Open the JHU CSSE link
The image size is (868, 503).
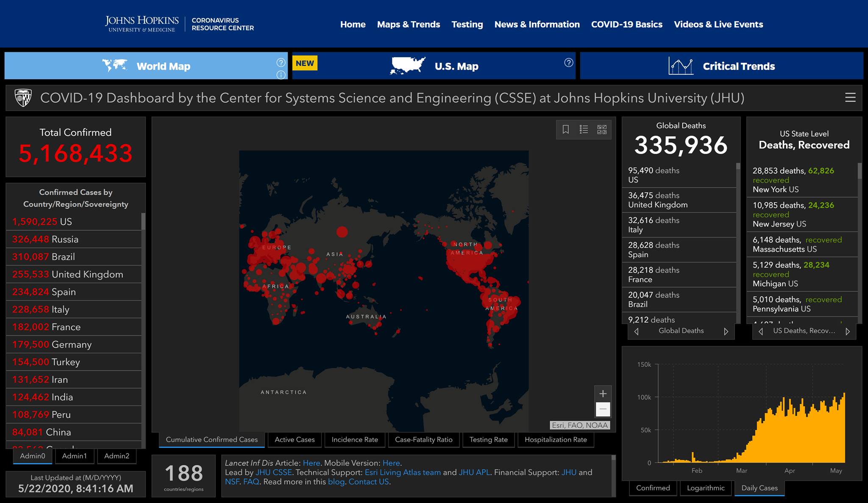point(273,472)
